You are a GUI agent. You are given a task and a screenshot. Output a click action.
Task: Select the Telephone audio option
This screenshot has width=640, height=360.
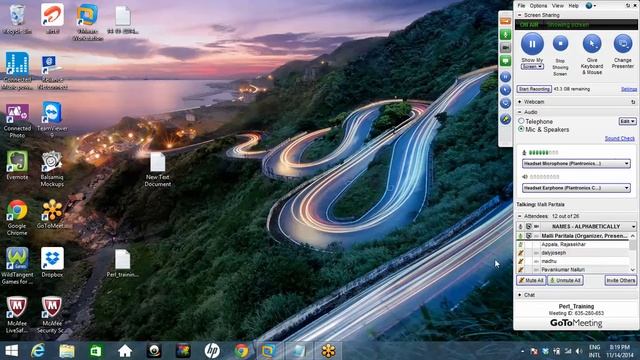pyautogui.click(x=522, y=121)
